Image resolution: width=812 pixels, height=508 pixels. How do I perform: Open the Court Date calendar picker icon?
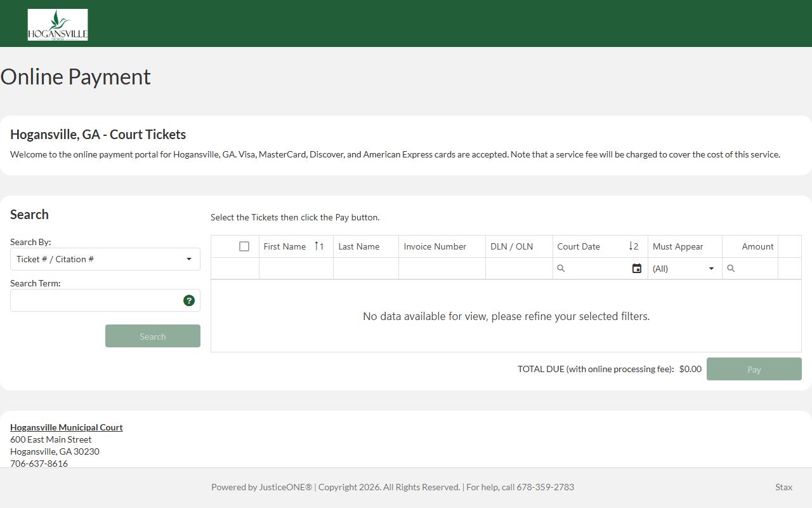(637, 269)
